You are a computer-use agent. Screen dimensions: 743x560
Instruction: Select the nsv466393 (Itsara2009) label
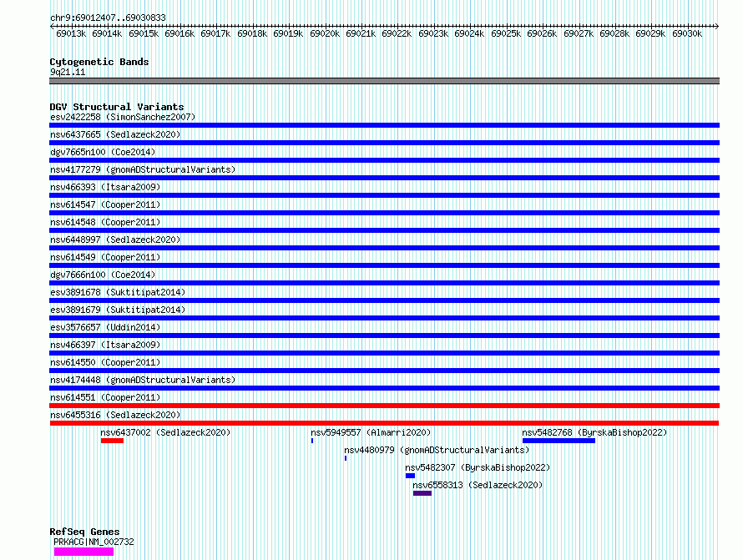[105, 187]
